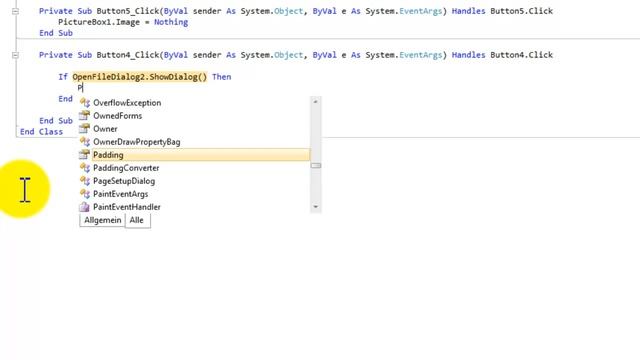
Task: Collapse the Button5_Click sub outline
Action: [x=16, y=11]
